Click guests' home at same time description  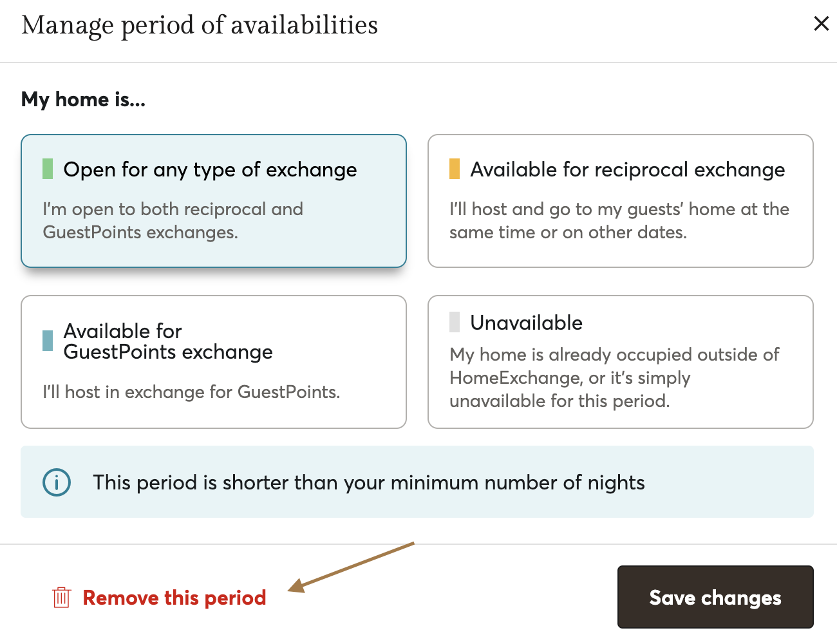[x=619, y=220]
